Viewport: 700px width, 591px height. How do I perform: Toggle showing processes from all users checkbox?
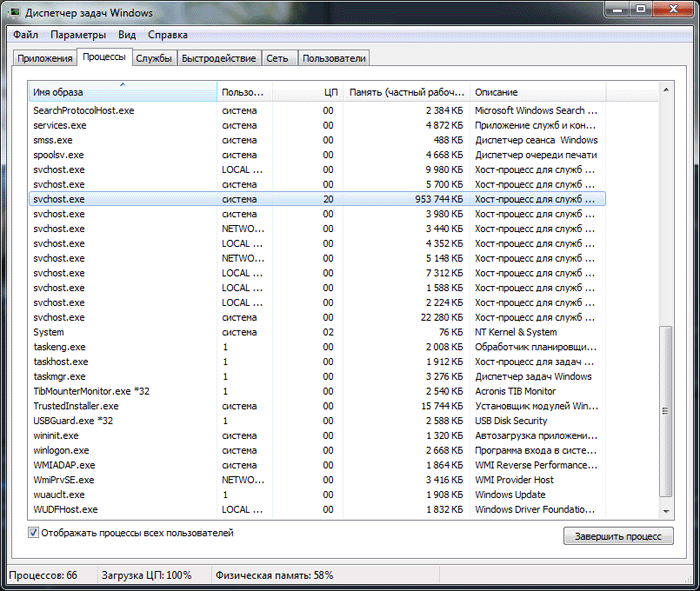pyautogui.click(x=33, y=533)
